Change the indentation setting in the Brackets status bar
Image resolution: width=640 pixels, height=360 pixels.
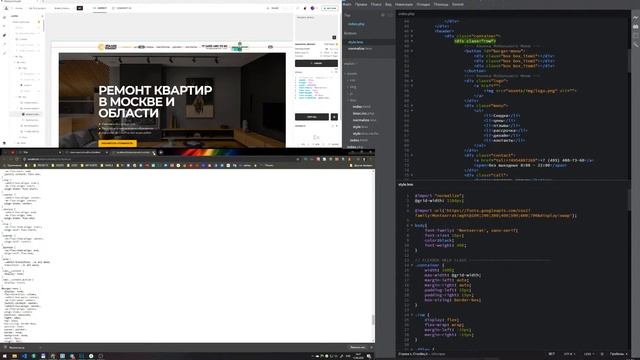(618, 354)
